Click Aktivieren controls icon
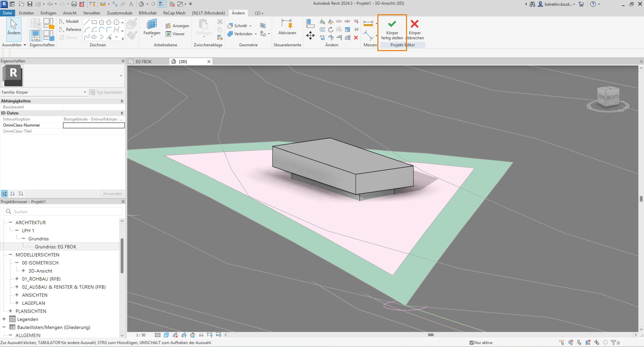This screenshot has height=347, width=644. click(x=287, y=24)
